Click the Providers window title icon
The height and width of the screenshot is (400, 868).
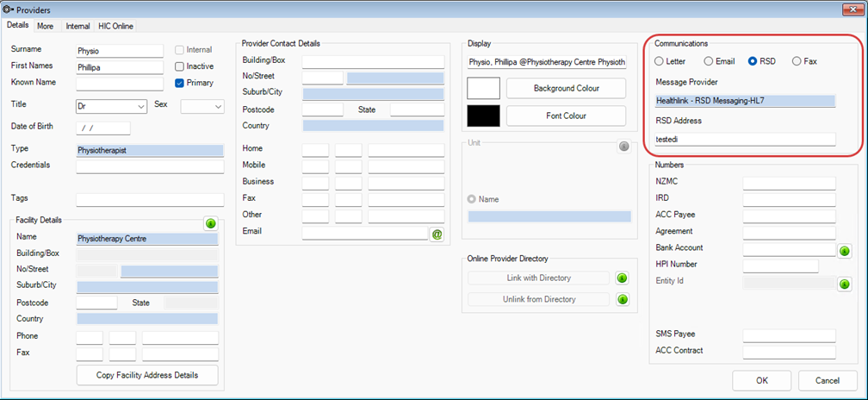[9, 9]
